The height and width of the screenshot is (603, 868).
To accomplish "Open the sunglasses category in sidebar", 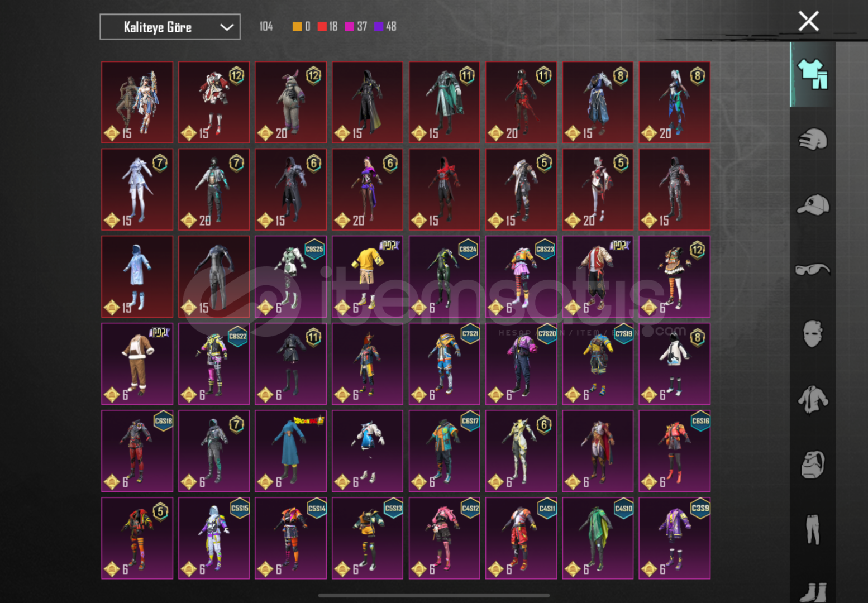I will point(813,269).
